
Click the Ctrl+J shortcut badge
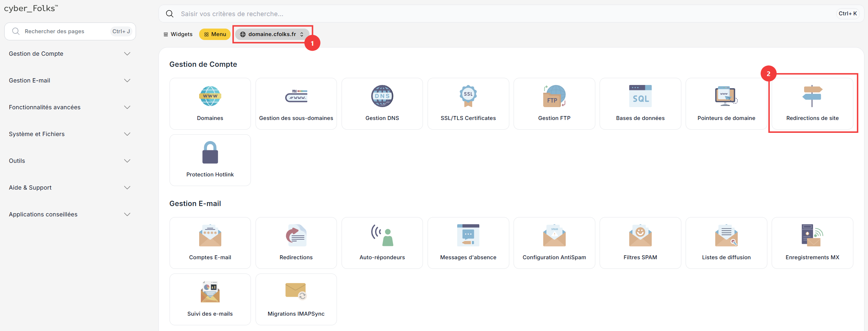click(x=121, y=31)
